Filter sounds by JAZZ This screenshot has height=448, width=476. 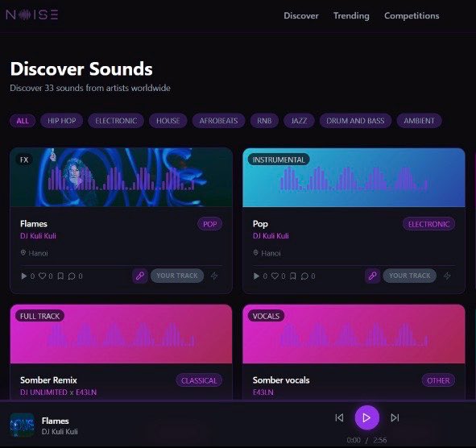[299, 121]
